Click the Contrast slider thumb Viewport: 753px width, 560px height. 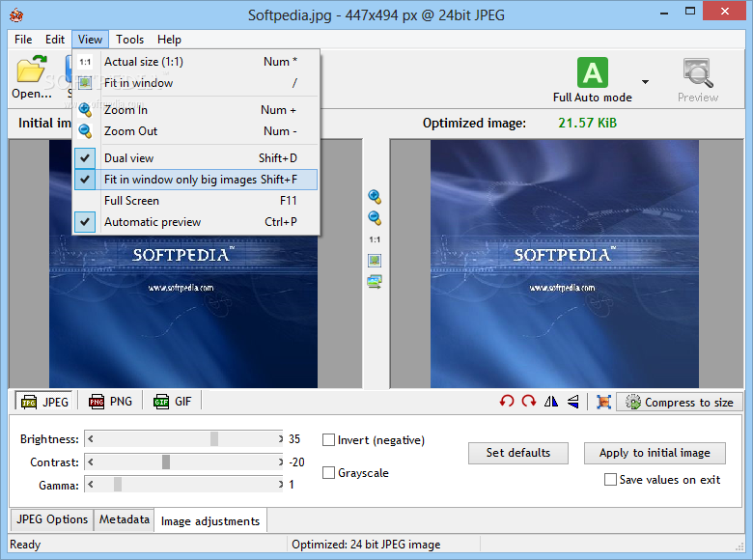(x=166, y=462)
